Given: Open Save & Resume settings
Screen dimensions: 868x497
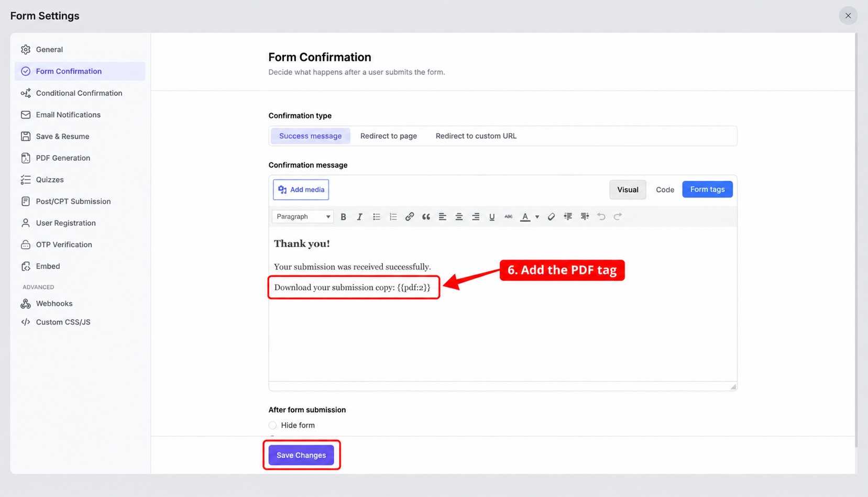Looking at the screenshot, I should point(80,136).
